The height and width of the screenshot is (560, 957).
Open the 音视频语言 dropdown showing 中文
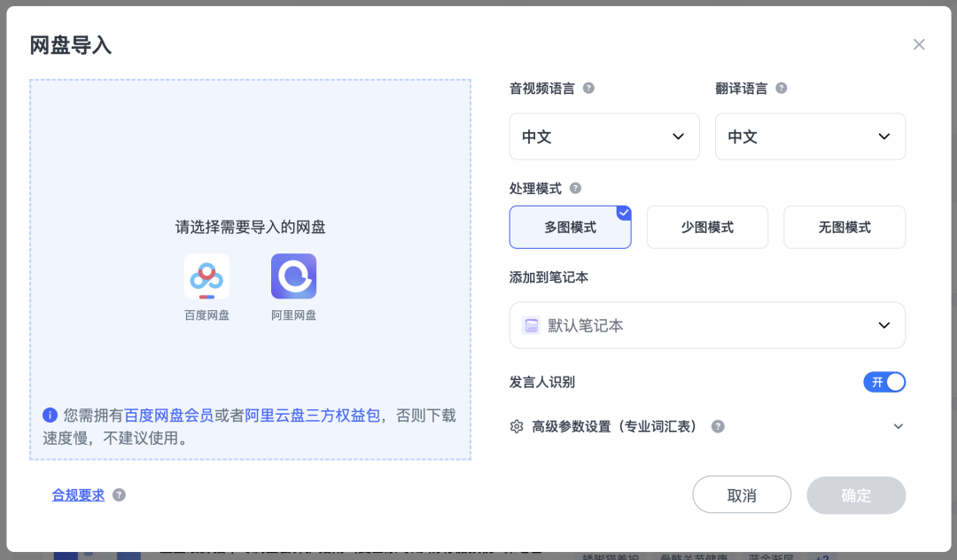point(604,136)
